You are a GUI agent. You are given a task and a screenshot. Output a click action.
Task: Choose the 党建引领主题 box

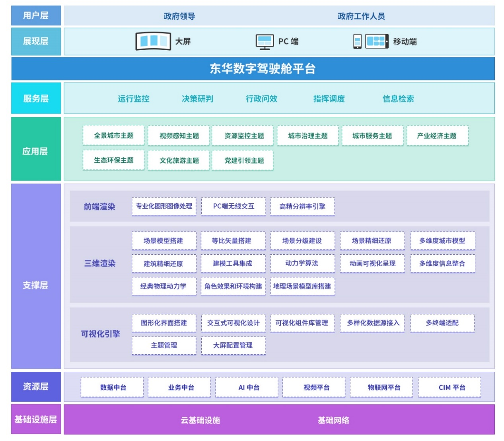[244, 160]
